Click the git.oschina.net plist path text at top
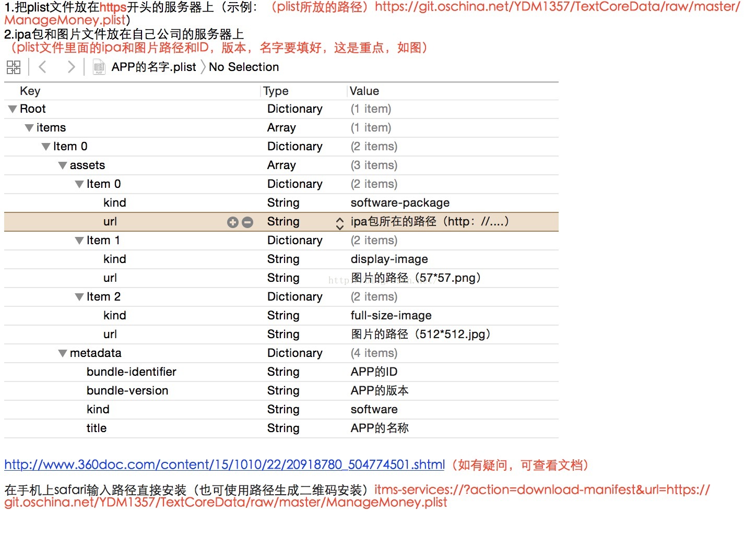 point(372,14)
